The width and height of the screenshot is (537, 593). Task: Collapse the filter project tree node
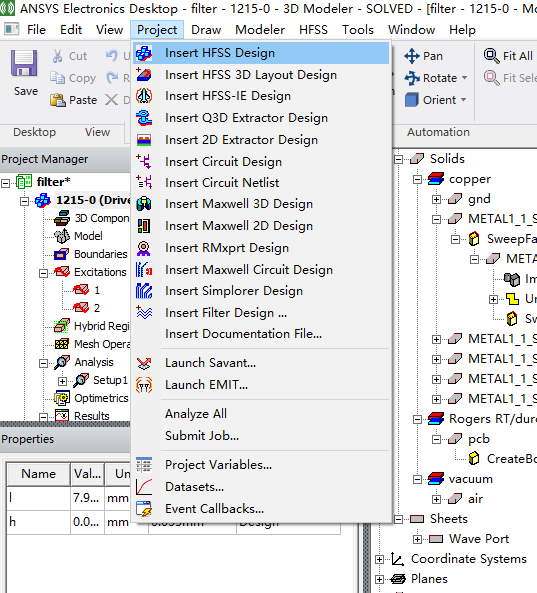pos(5,183)
